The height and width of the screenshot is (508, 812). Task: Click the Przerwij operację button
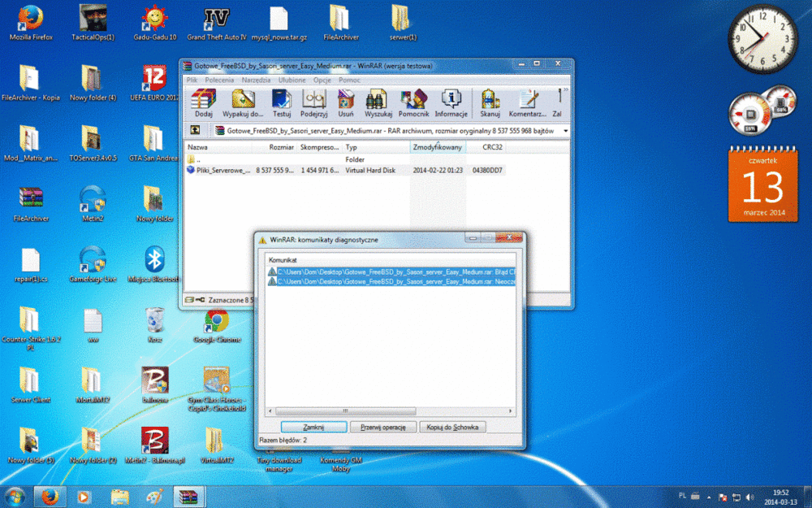coord(383,428)
